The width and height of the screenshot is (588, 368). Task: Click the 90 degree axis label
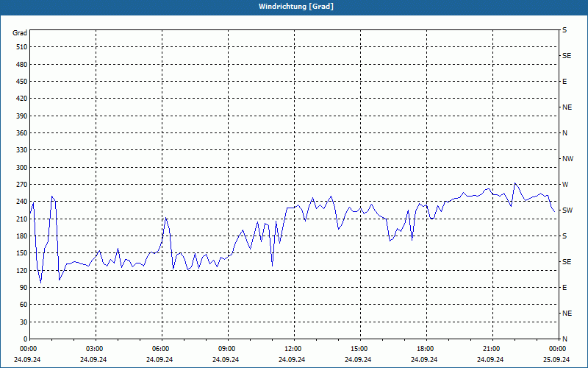(x=24, y=287)
